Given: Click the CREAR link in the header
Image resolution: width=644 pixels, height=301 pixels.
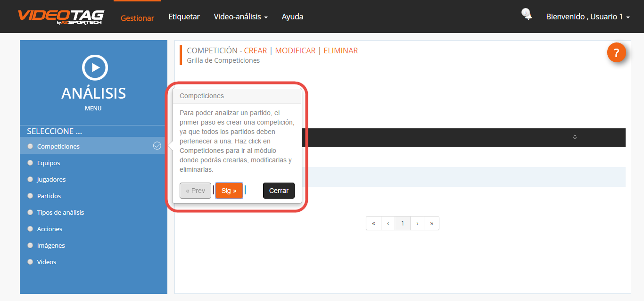Looking at the screenshot, I should point(255,50).
